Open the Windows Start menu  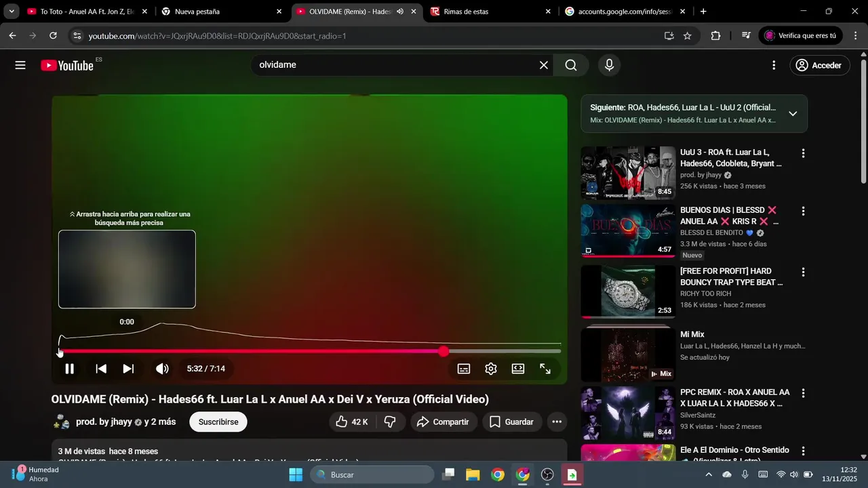[x=296, y=474]
